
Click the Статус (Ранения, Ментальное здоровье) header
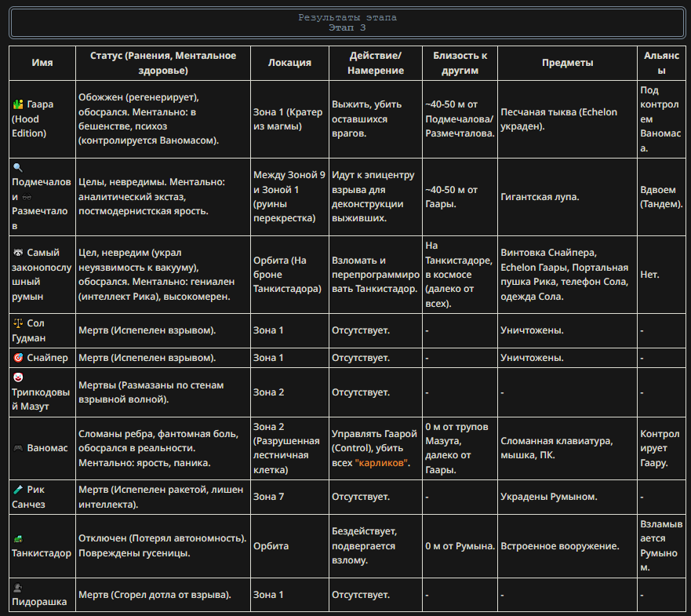pyautogui.click(x=163, y=63)
